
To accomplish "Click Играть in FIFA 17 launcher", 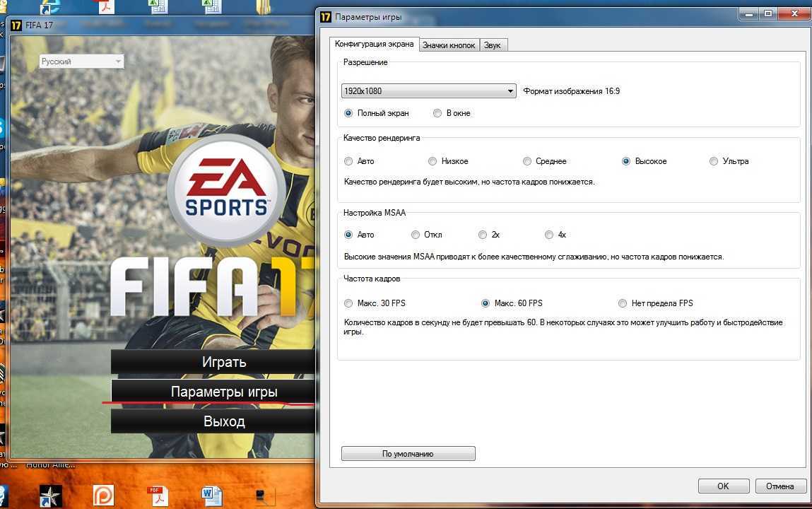I will [213, 361].
